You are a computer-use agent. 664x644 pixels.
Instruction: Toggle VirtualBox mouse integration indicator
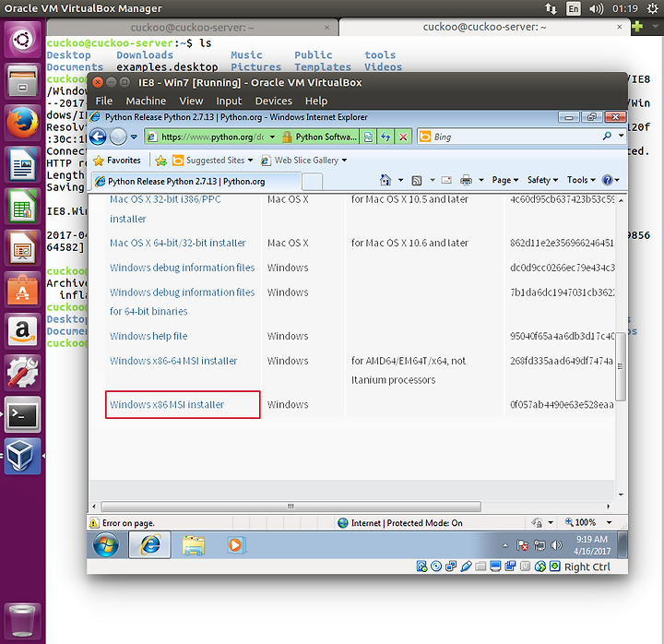(x=540, y=566)
